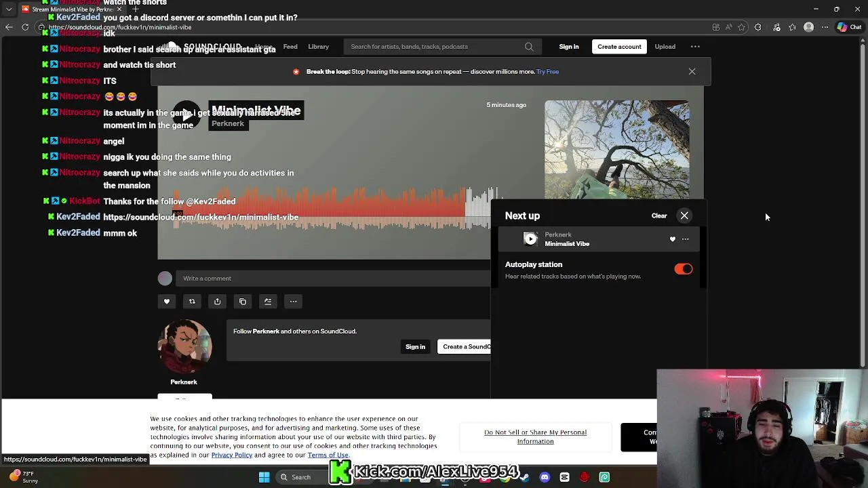Viewport: 868px width, 488px height.
Task: Open CapCut from the Windows taskbar
Action: (x=564, y=477)
